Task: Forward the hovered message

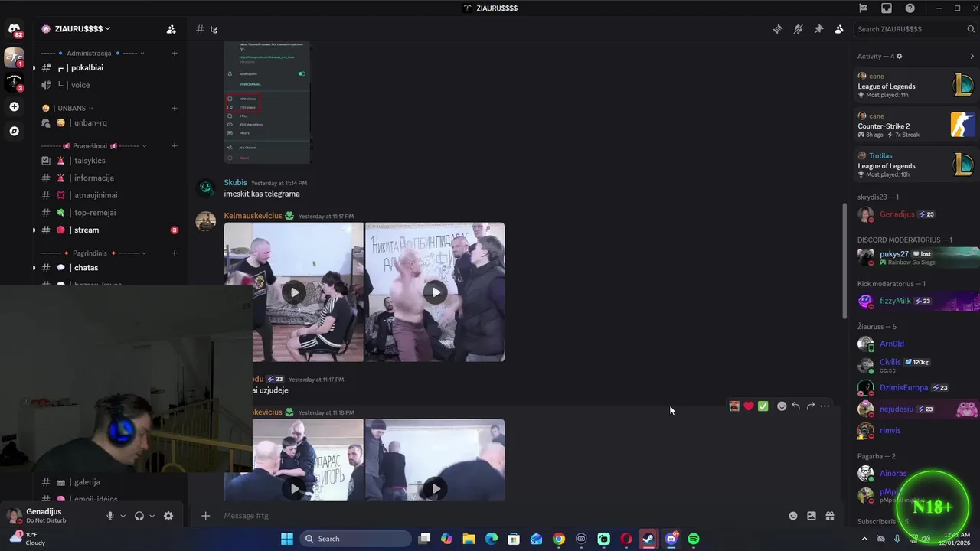Action: tap(811, 406)
